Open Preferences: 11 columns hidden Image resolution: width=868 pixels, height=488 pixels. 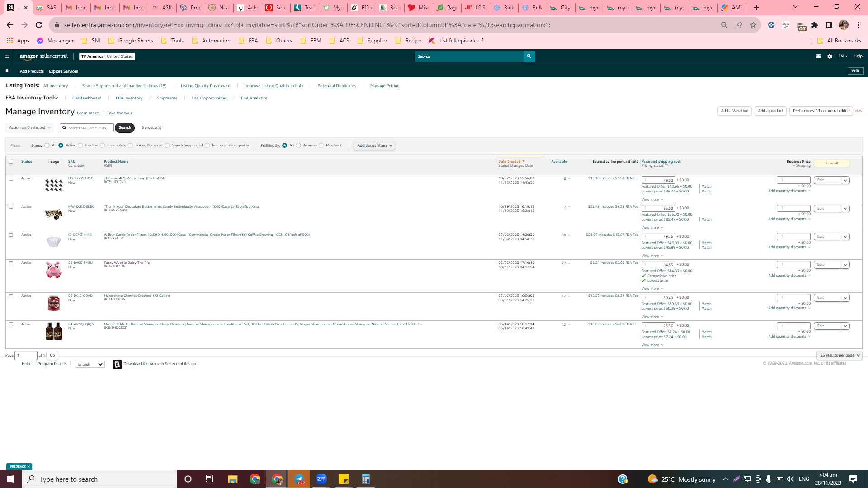tap(821, 111)
